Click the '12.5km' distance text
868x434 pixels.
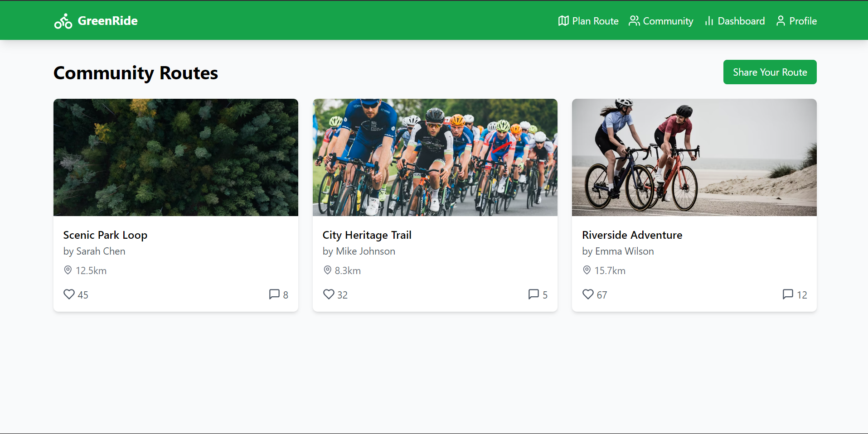(91, 271)
